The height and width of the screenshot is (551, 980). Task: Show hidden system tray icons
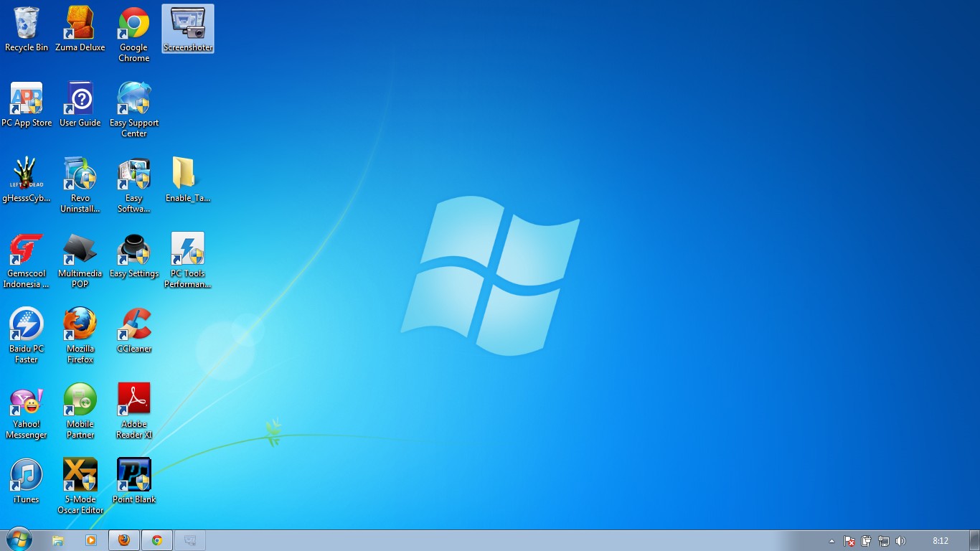pos(831,540)
